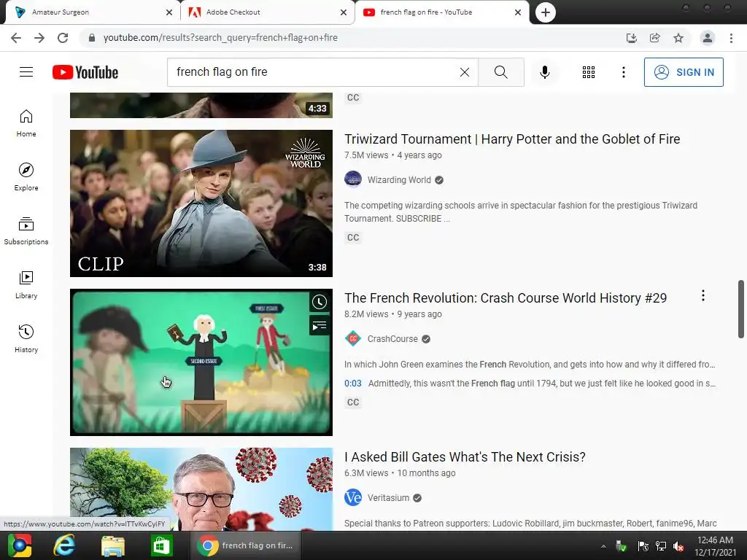Select Chrome window in taskbar
The width and height of the screenshot is (747, 560).
coord(247,545)
